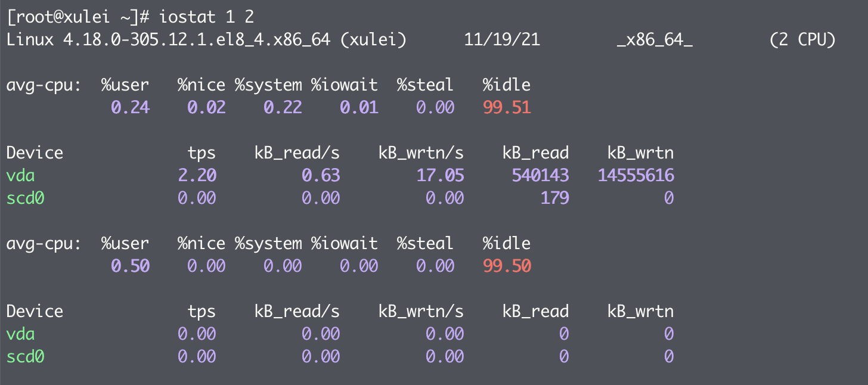Select vda kB_read/s value 0.63
This screenshot has height=385, width=868.
[321, 176]
